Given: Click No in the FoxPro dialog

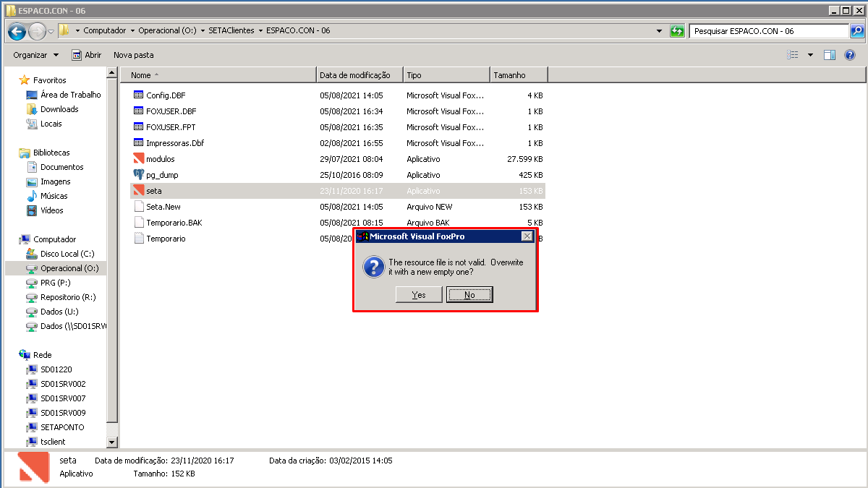Looking at the screenshot, I should [x=469, y=294].
